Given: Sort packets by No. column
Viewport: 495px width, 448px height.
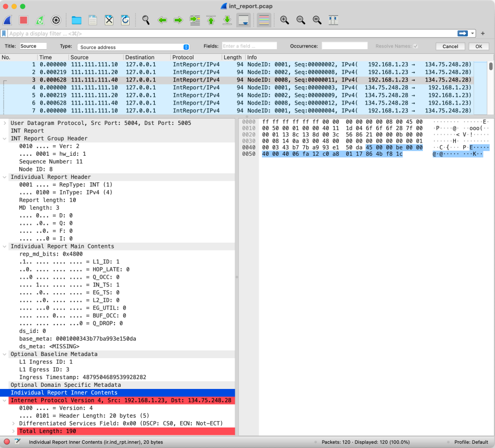Looking at the screenshot, I should (18, 58).
